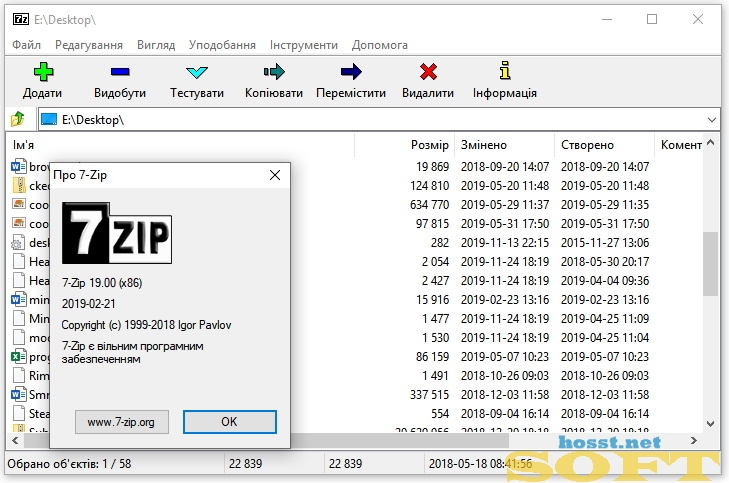The width and height of the screenshot is (729, 483).
Task: Click the horizontal scrollbar left arrow
Action: tap(15, 440)
